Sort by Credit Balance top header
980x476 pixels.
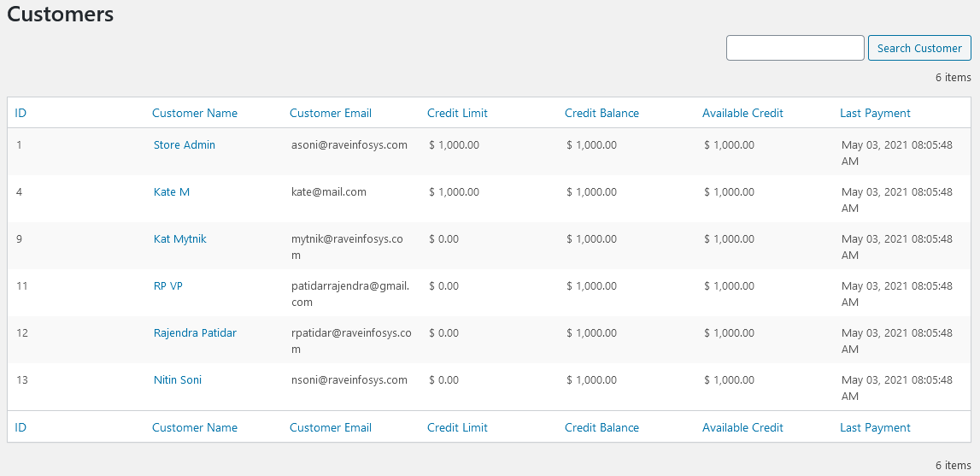click(x=601, y=113)
